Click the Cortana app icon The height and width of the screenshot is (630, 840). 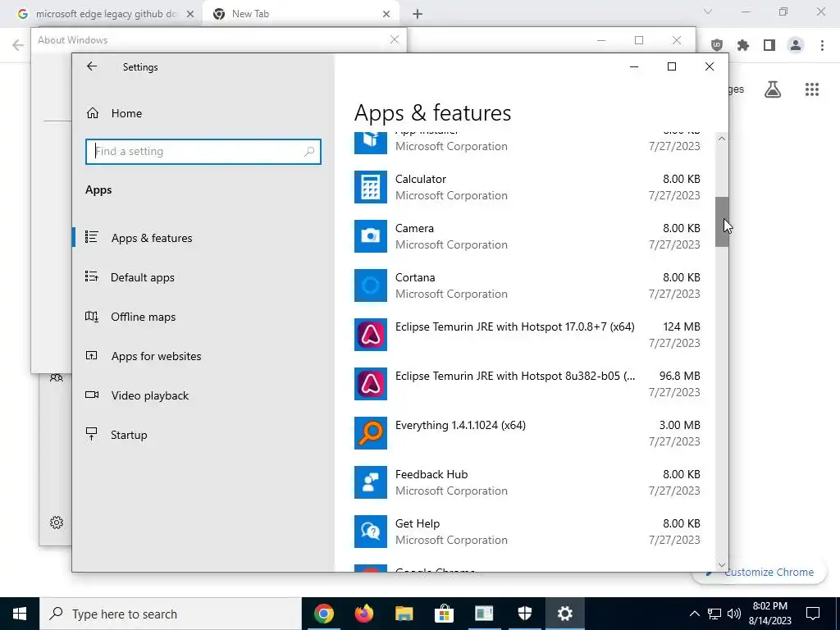[x=370, y=285]
